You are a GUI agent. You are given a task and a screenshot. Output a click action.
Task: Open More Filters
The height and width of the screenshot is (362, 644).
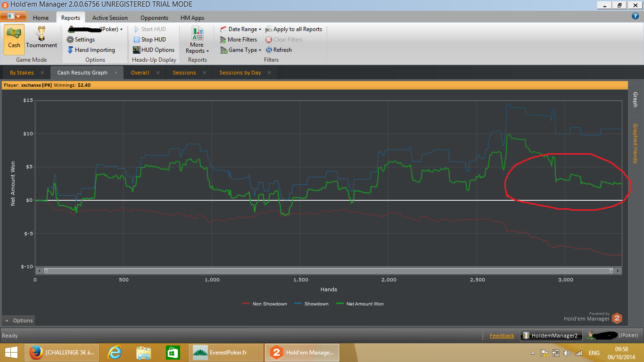point(239,40)
